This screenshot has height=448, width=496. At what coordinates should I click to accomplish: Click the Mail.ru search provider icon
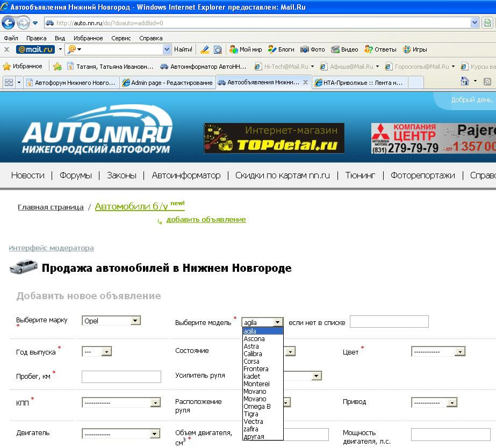(72, 49)
